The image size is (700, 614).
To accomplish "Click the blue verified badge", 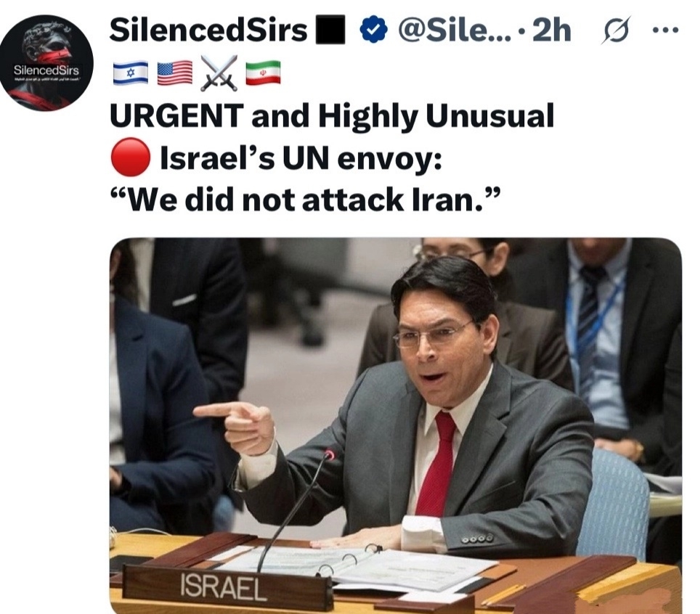I will tap(373, 30).
